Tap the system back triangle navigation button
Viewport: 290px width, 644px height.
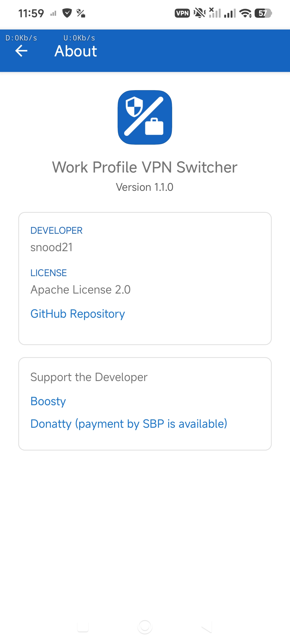coord(207,627)
